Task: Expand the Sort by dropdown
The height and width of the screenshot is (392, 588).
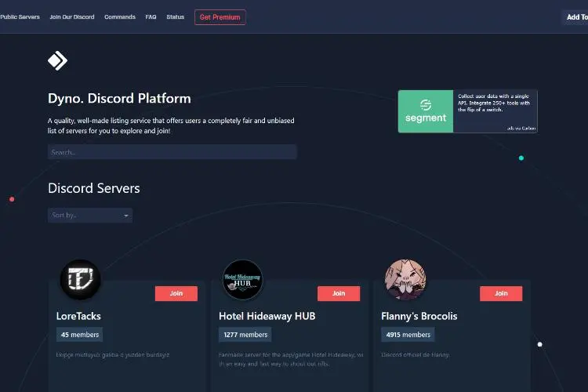Action: pos(90,216)
